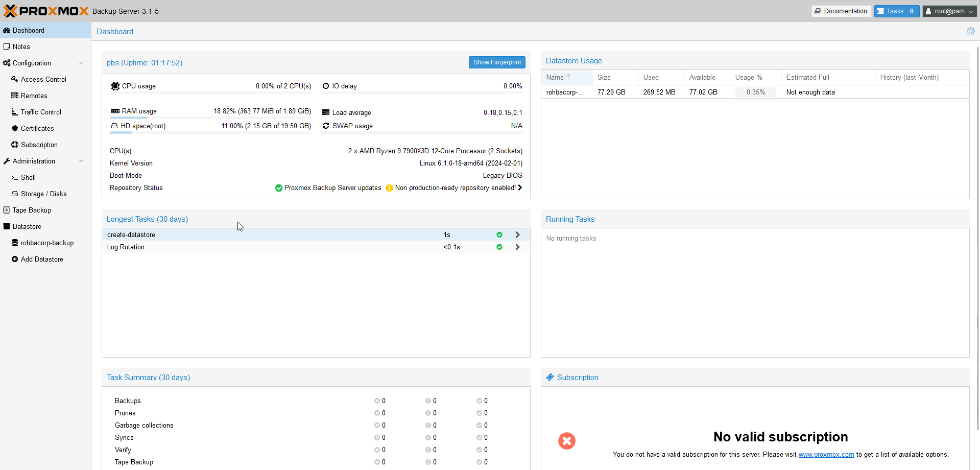
Task: Open Remotes configuration page
Action: click(45, 96)
